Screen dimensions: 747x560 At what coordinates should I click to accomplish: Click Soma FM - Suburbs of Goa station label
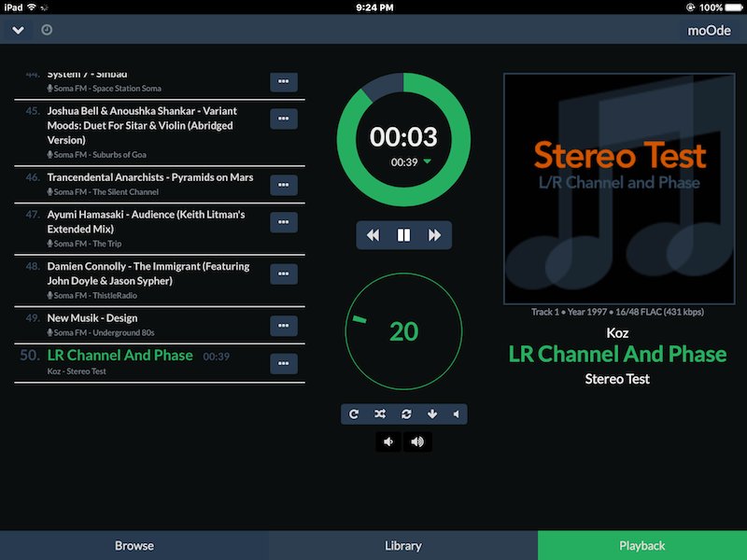pos(97,155)
